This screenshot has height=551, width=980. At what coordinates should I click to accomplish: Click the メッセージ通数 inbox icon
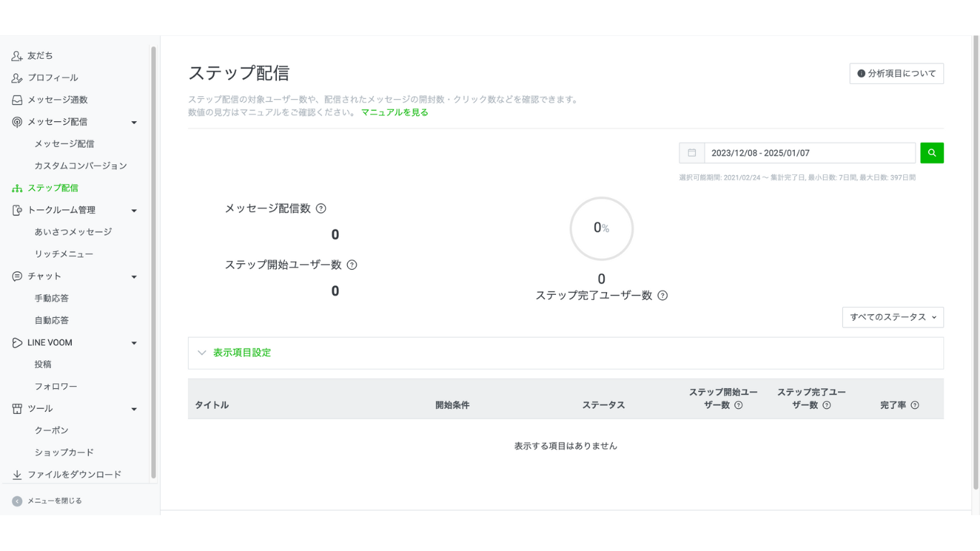coord(17,100)
